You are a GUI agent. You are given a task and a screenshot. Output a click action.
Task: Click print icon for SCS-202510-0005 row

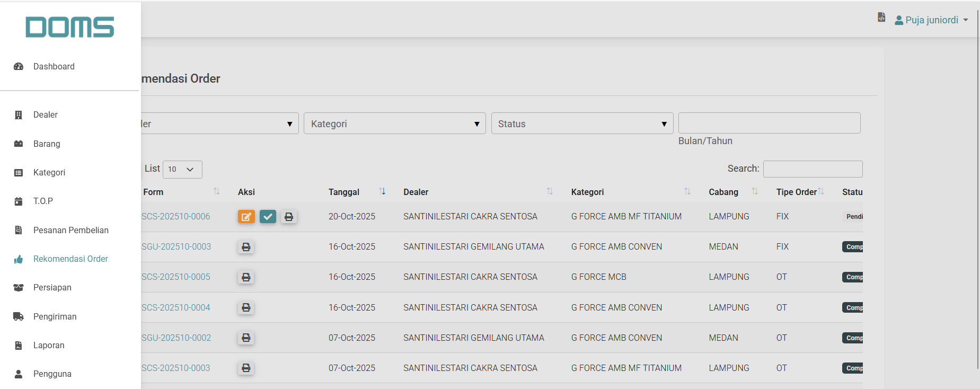point(246,277)
